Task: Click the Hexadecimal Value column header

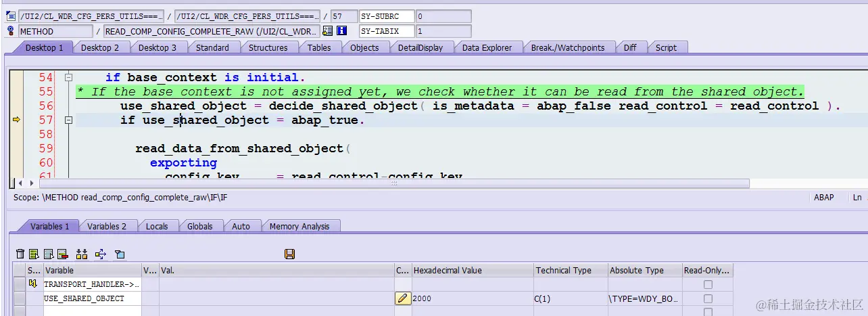Action: tap(473, 270)
